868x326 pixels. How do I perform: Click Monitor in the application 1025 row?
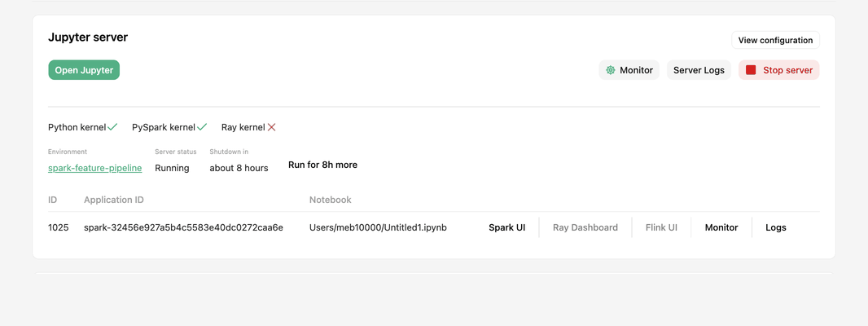721,227
